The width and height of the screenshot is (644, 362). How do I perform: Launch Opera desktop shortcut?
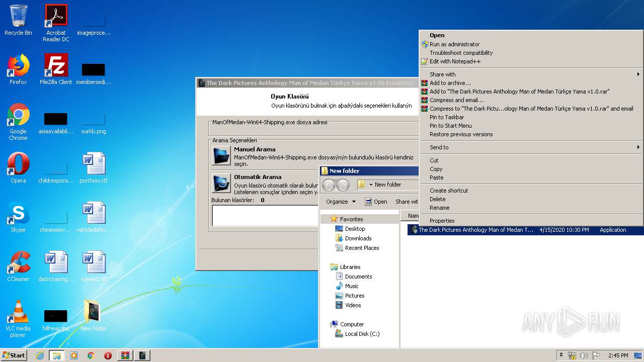[x=18, y=168]
